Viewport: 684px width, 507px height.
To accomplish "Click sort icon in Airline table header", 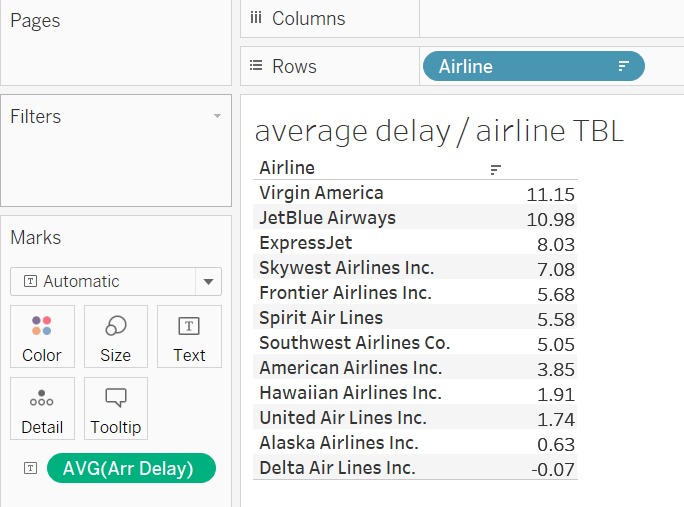I will tap(495, 169).
